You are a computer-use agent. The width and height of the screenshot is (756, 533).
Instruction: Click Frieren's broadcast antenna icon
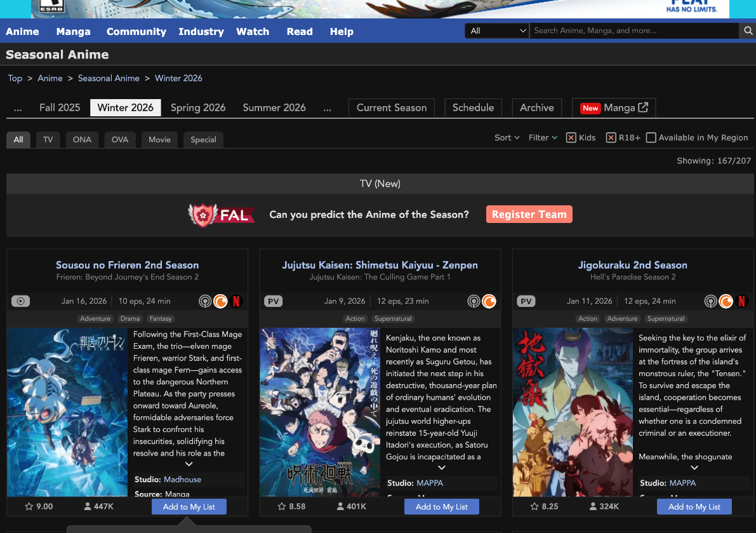(205, 302)
